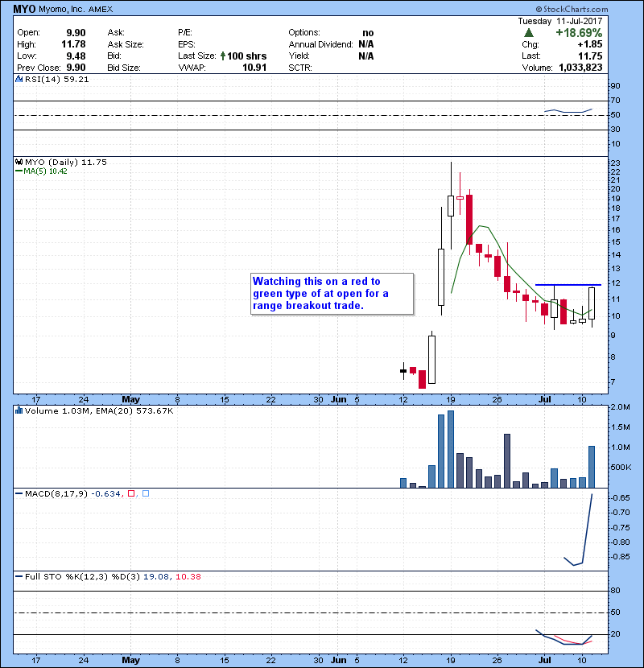Click the Annual Dividend N/A value
644x668 pixels.
click(x=366, y=44)
